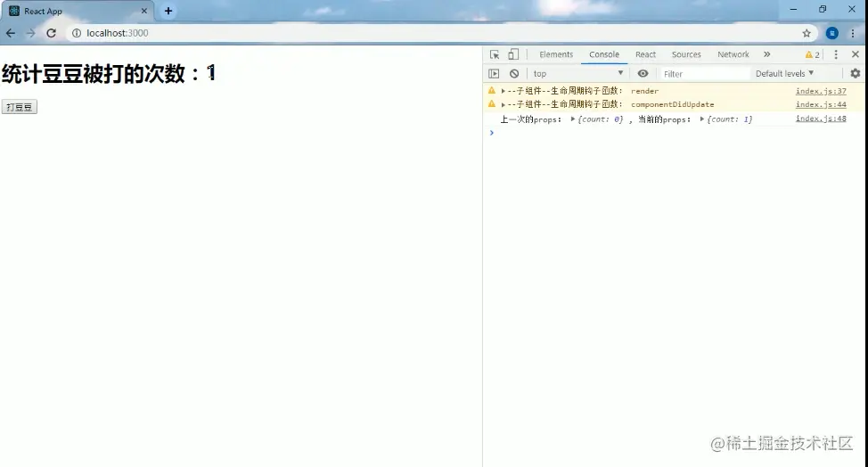Image resolution: width=868 pixels, height=467 pixels.
Task: Close the React App tab
Action: click(x=144, y=11)
